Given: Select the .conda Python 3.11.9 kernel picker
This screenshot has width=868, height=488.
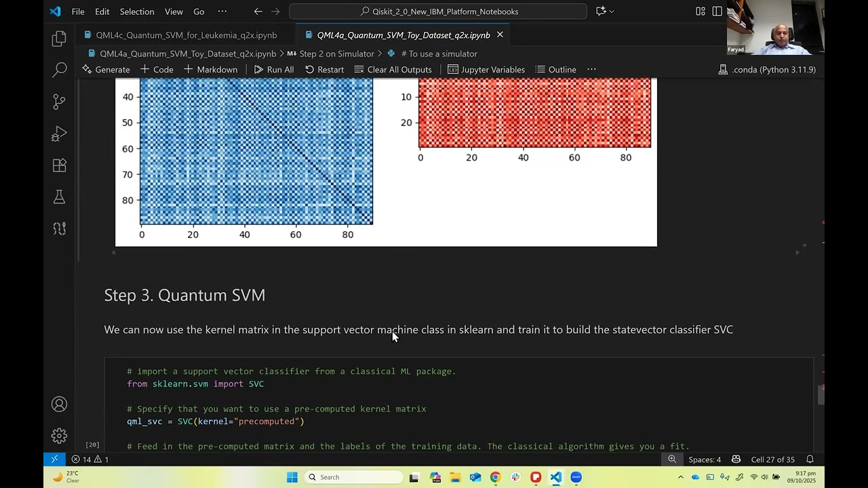Looking at the screenshot, I should (767, 69).
